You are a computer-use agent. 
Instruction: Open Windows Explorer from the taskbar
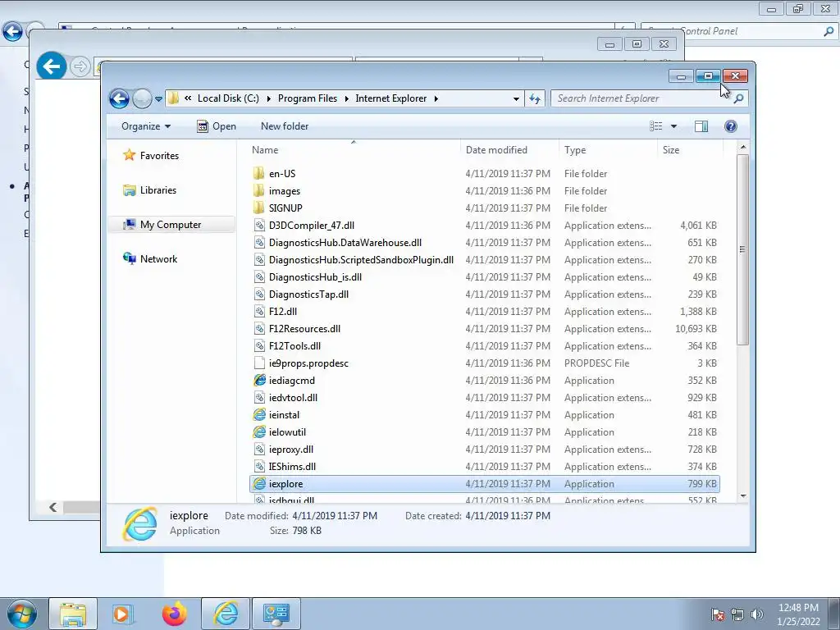coord(73,614)
